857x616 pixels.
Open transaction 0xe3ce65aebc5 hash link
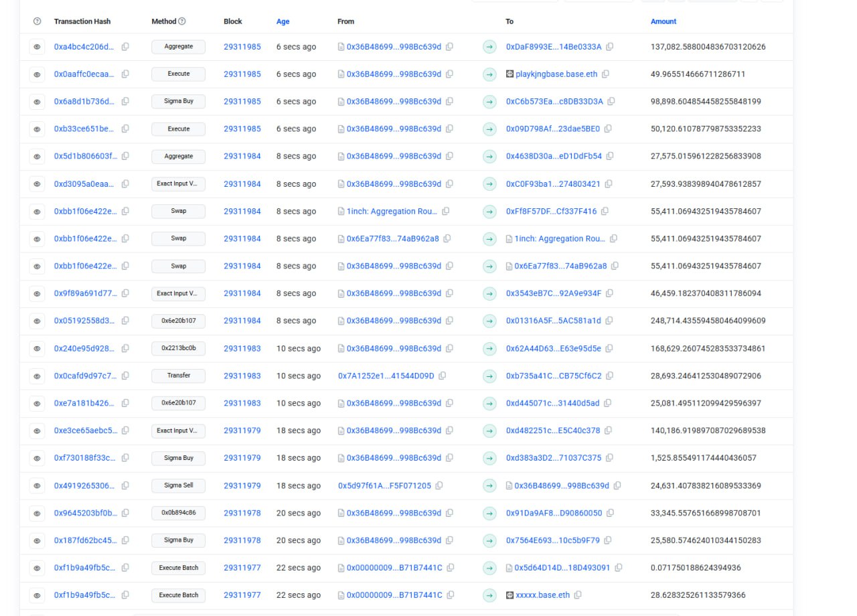click(x=85, y=431)
